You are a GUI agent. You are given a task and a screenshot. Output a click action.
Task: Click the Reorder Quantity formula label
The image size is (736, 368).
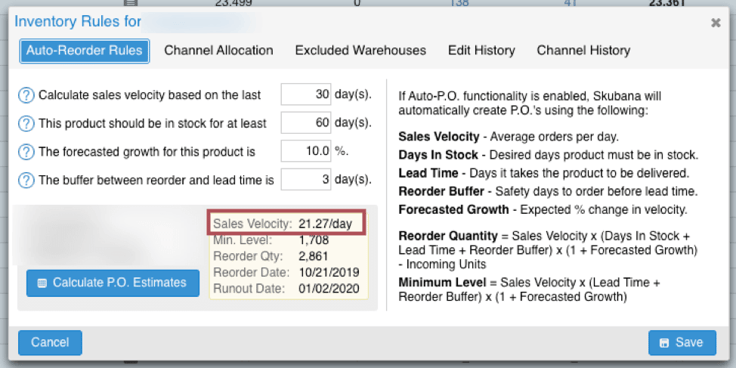click(x=448, y=235)
